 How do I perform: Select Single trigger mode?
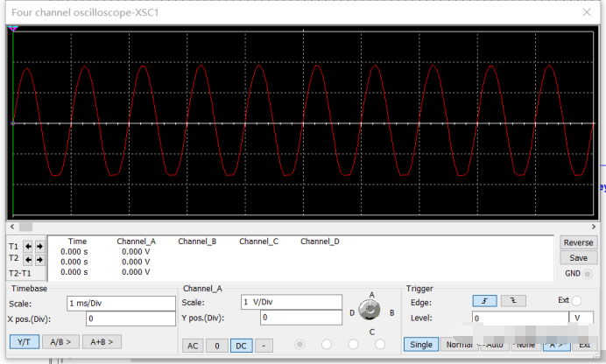point(421,345)
